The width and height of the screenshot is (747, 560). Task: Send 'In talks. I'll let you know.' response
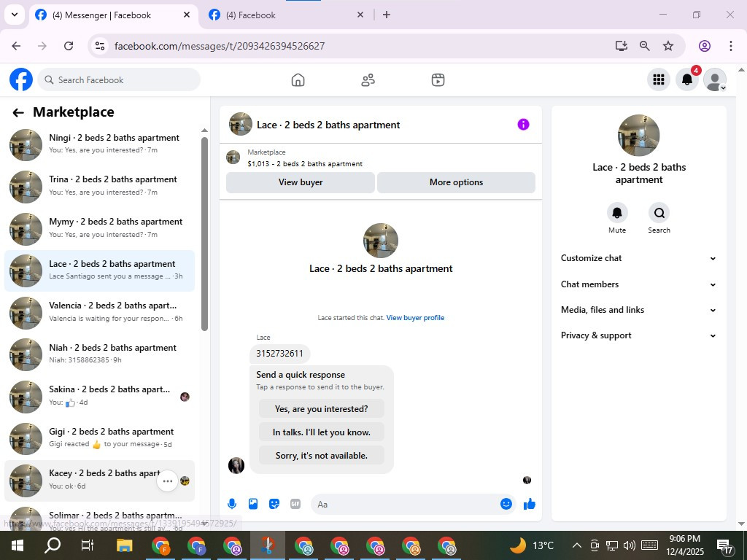(x=322, y=432)
